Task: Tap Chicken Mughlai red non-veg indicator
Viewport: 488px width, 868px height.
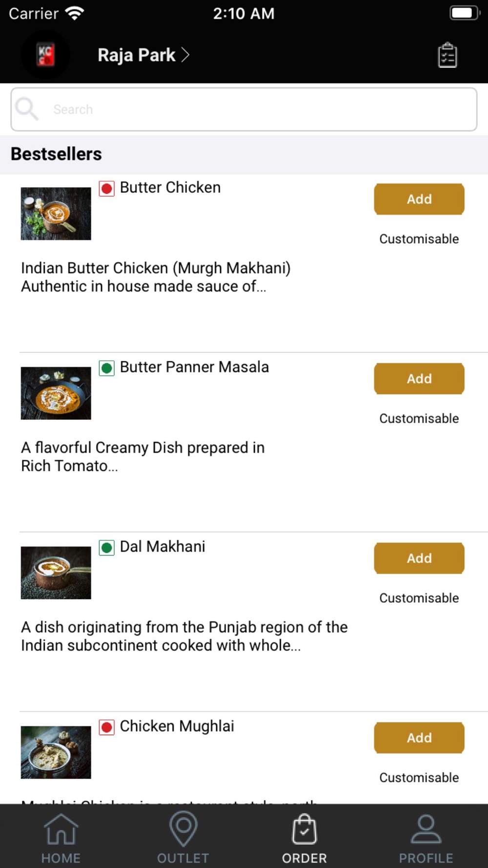Action: pyautogui.click(x=107, y=727)
